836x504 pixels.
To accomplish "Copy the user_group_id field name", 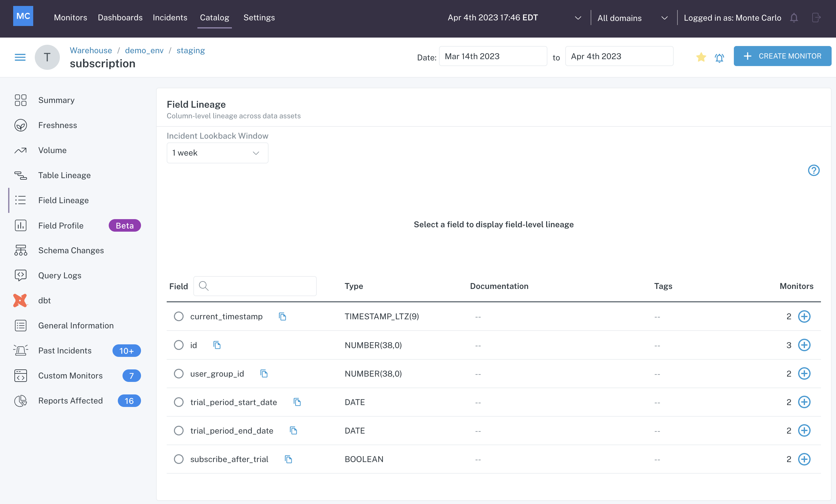I will [x=264, y=373].
